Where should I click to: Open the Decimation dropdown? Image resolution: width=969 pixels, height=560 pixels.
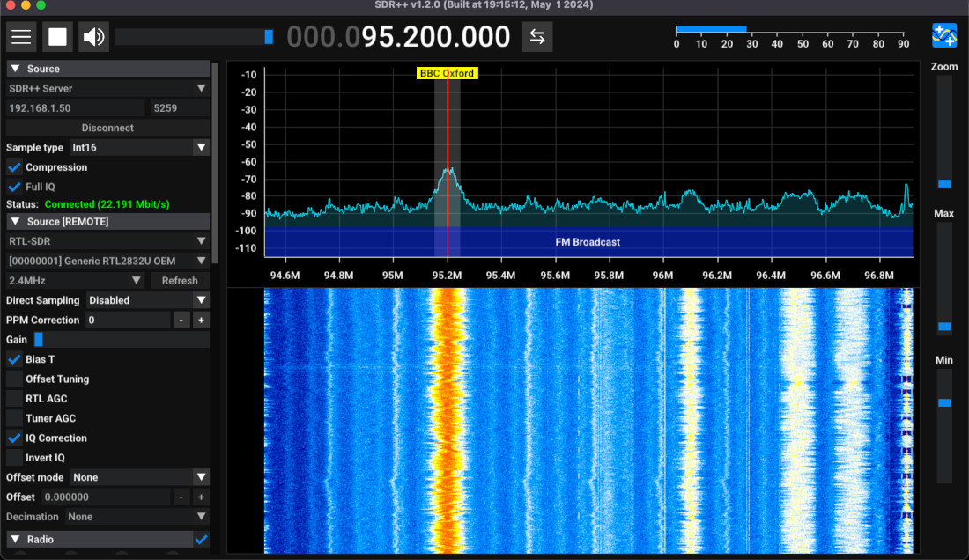(137, 518)
